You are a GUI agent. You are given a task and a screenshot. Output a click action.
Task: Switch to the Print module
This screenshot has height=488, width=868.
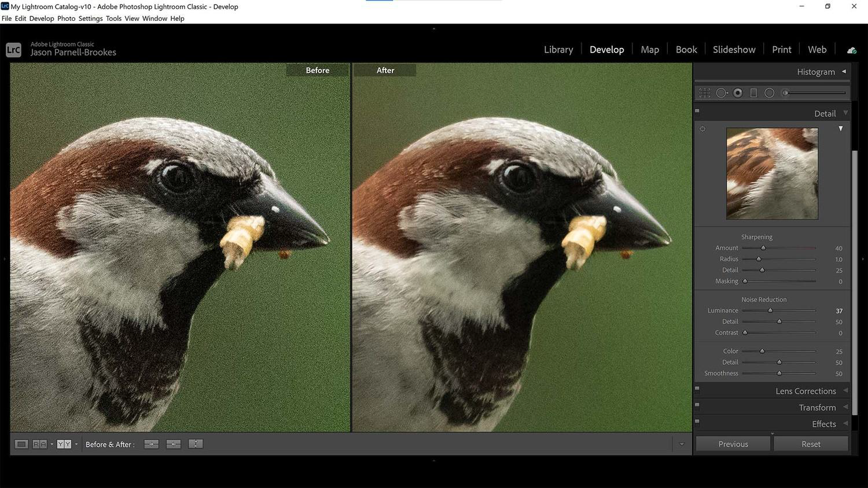pos(781,50)
